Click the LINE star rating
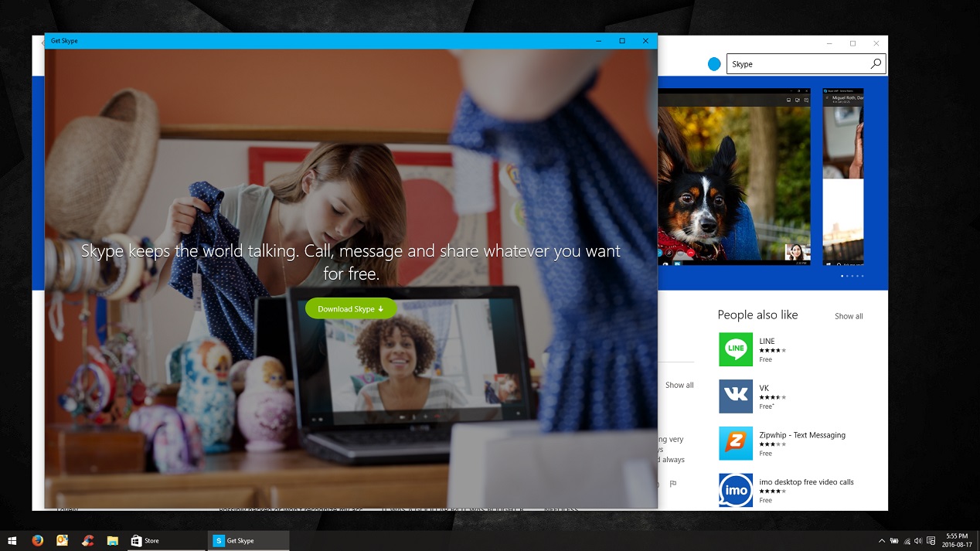980x551 pixels. [x=772, y=351]
